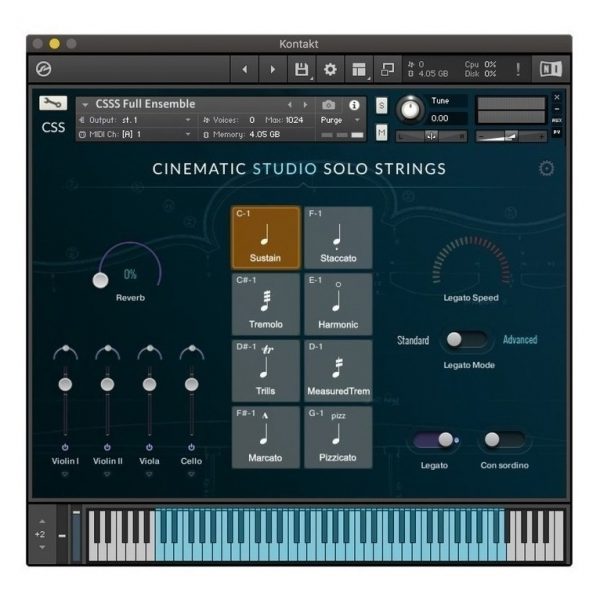Screen dimensions: 600x600
Task: Select the Sustain articulation
Action: click(x=266, y=238)
